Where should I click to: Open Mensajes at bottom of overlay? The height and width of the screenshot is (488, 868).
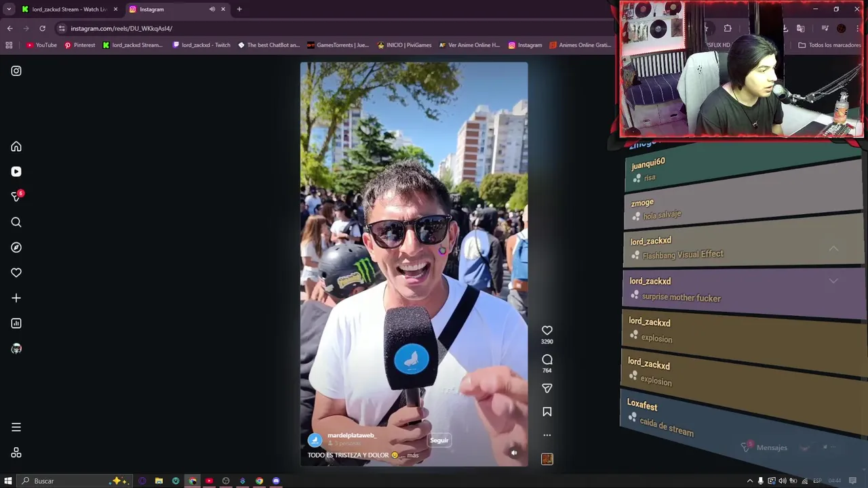(772, 447)
